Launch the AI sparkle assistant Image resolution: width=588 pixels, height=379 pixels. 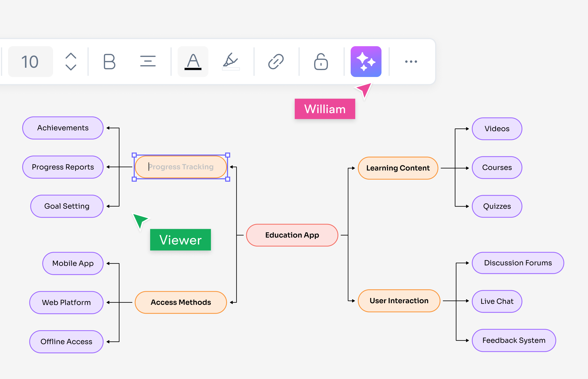tap(366, 62)
